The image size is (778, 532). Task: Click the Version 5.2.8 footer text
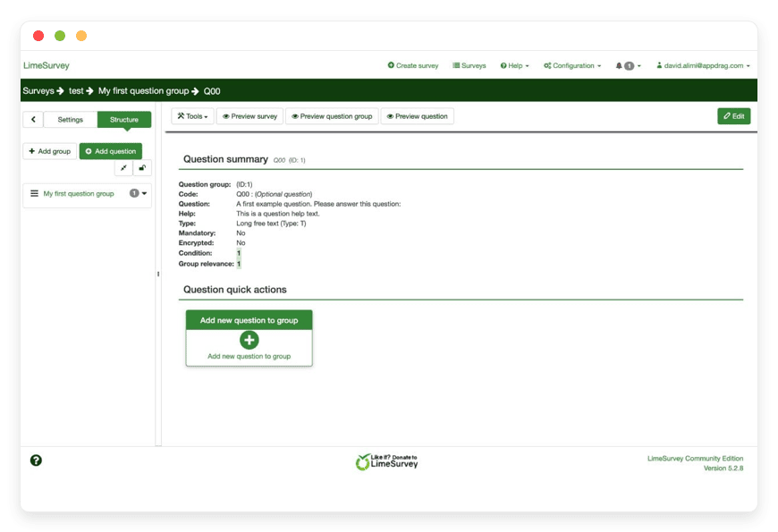723,468
